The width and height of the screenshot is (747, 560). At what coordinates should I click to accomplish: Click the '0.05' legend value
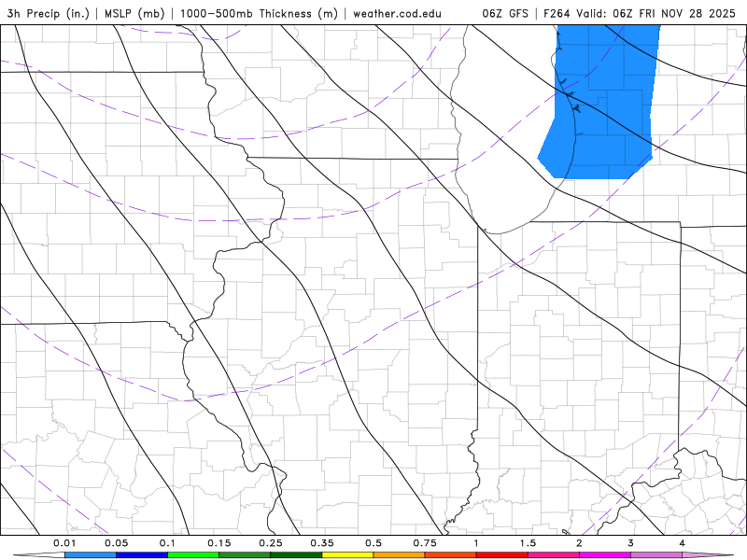pyautogui.click(x=116, y=543)
